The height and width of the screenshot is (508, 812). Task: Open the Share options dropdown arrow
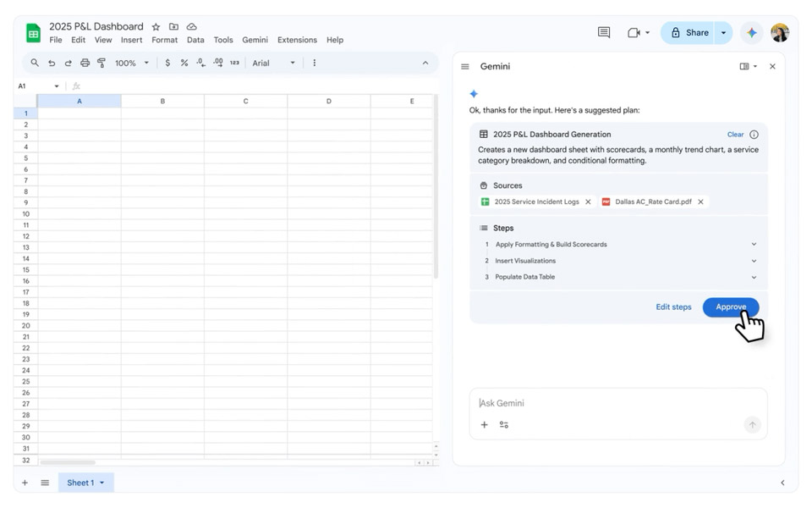[723, 33]
